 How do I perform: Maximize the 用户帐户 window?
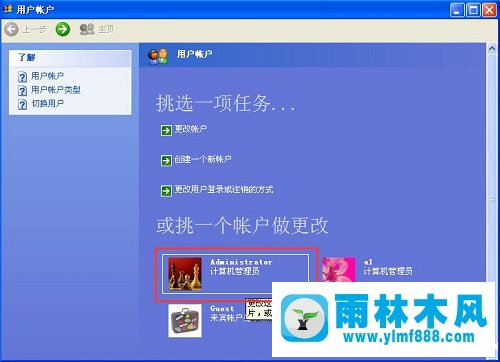[x=473, y=10]
